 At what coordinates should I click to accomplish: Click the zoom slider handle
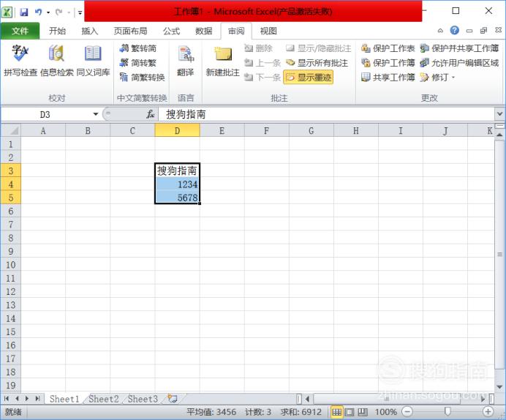pos(448,412)
